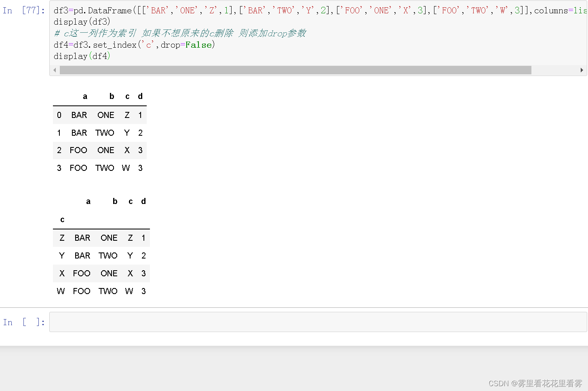Click the horizontal scrollbar thumb in the code cell
Screen dimensions: 588x391
(295, 70)
